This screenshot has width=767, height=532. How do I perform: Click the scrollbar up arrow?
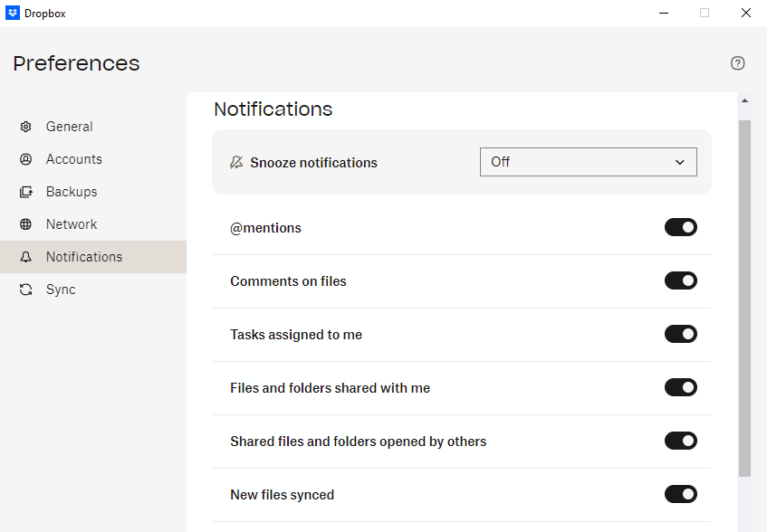[744, 100]
